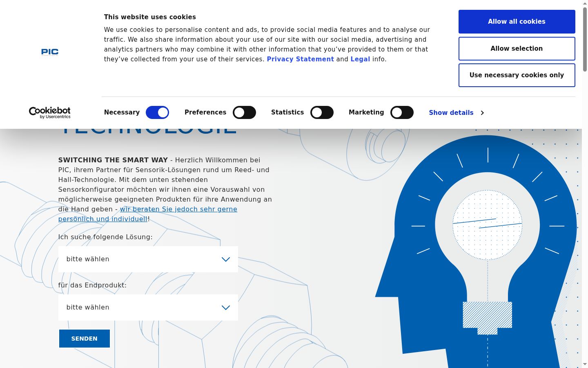Click the 'für das Endprodukt:' label
This screenshot has width=588, height=368.
[x=92, y=285]
